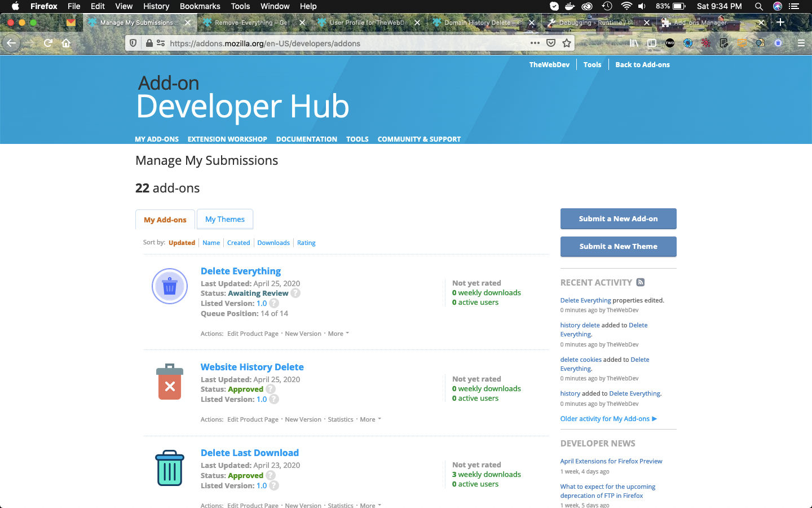Open the Apple menu
The width and height of the screenshot is (812, 508).
[x=15, y=6]
